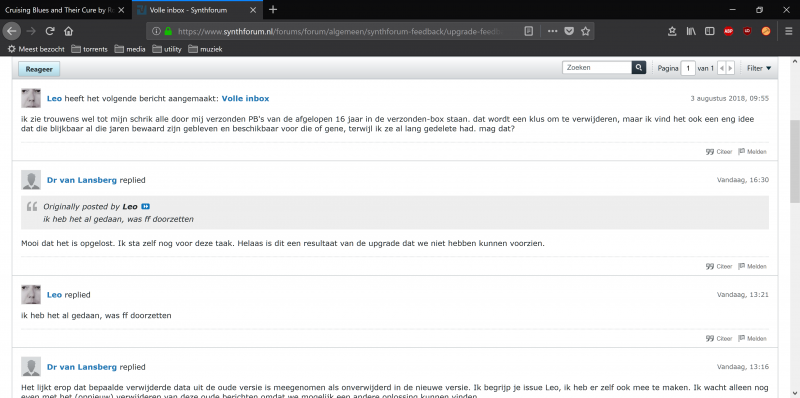Screen dimensions: 800x398
Task: Click Citeer on the 16:30 reply
Action: coord(719,266)
